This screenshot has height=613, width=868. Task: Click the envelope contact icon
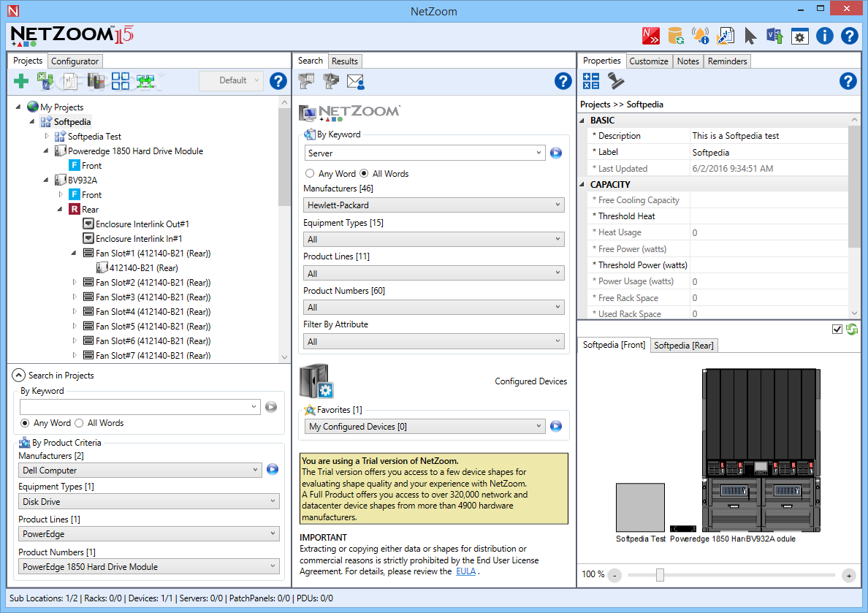(355, 81)
